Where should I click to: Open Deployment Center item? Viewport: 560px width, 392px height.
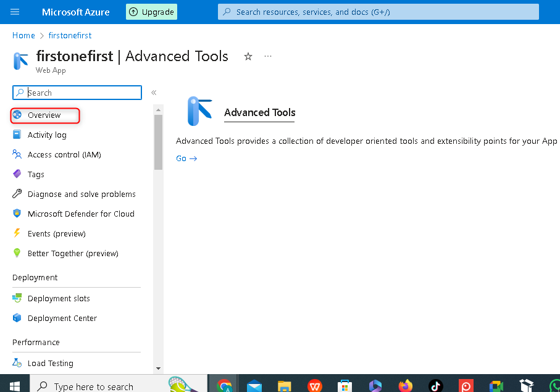pyautogui.click(x=62, y=319)
